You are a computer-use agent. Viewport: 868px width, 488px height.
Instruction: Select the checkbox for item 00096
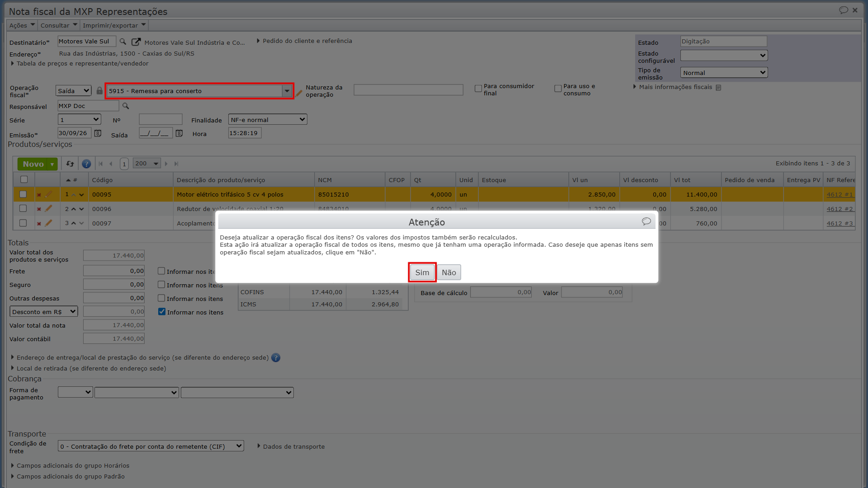click(x=23, y=209)
